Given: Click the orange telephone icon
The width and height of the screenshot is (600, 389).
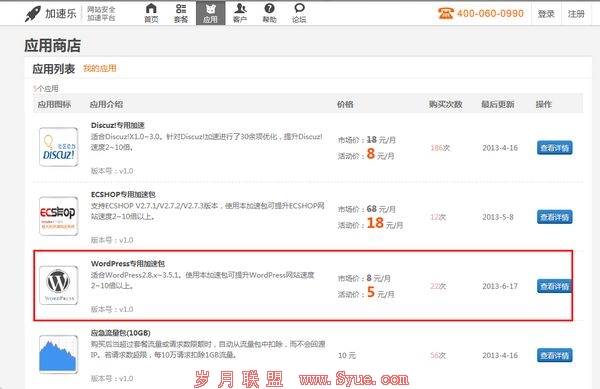Looking at the screenshot, I should (445, 13).
